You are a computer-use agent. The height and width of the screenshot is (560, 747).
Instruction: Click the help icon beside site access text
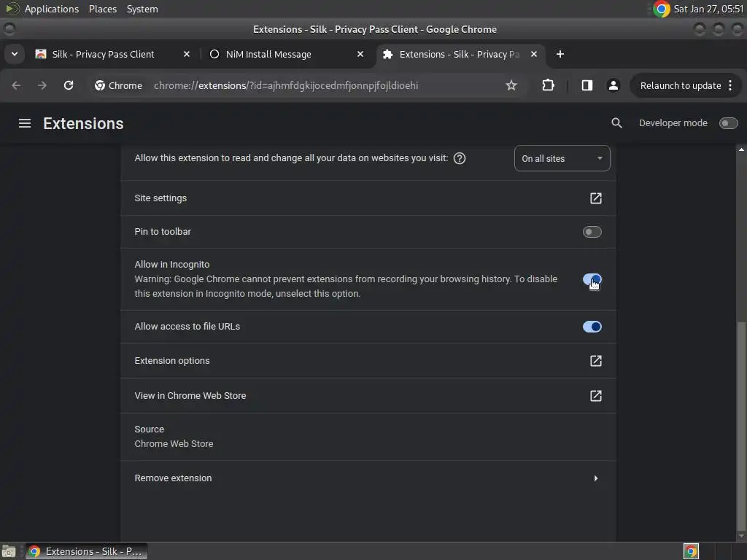[460, 158]
